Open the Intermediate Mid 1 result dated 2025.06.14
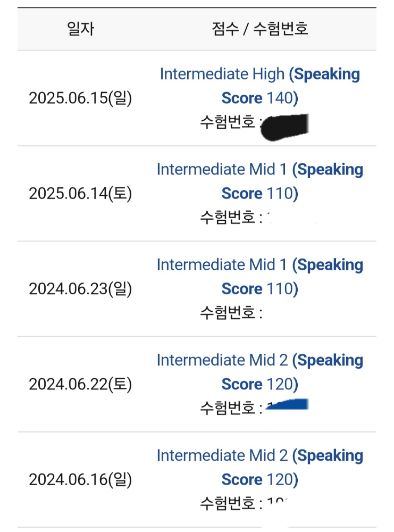394x532 pixels. click(x=259, y=181)
